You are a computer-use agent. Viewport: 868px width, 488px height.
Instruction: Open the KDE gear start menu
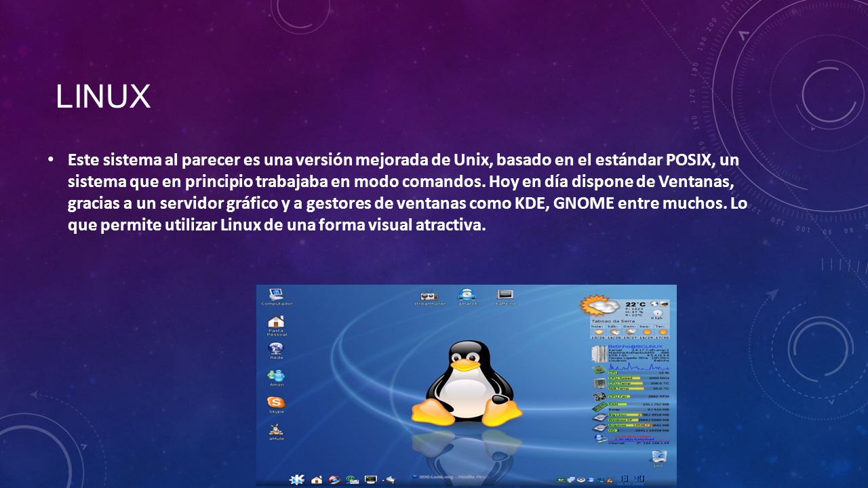tap(297, 479)
